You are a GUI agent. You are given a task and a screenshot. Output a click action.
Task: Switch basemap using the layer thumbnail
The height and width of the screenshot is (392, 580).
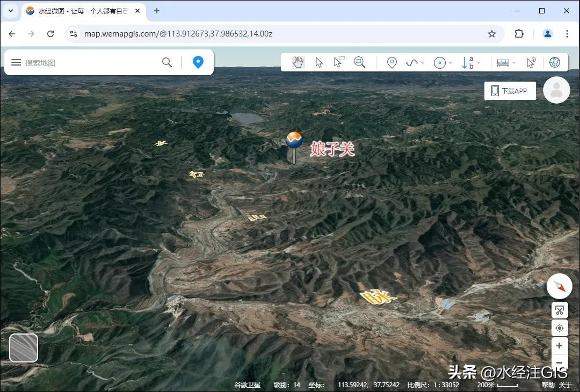pos(24,348)
